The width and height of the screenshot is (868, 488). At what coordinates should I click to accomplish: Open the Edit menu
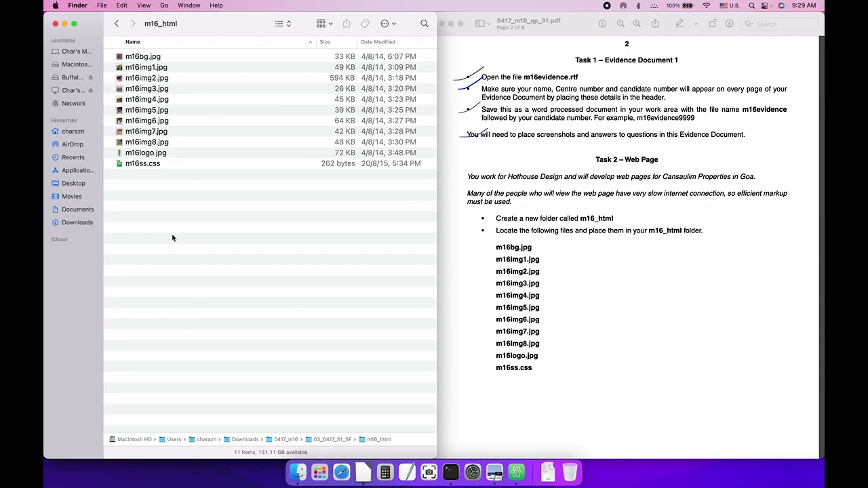(x=122, y=5)
